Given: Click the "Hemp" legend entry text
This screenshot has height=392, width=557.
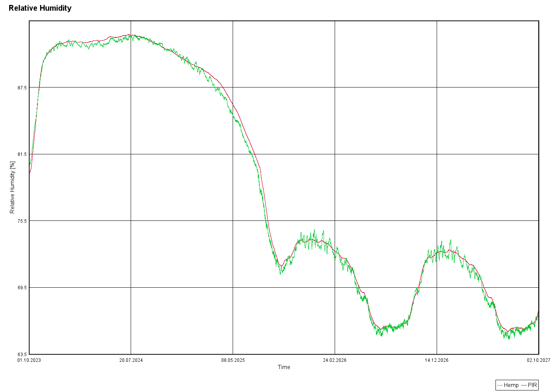Looking at the screenshot, I should click(511, 385).
